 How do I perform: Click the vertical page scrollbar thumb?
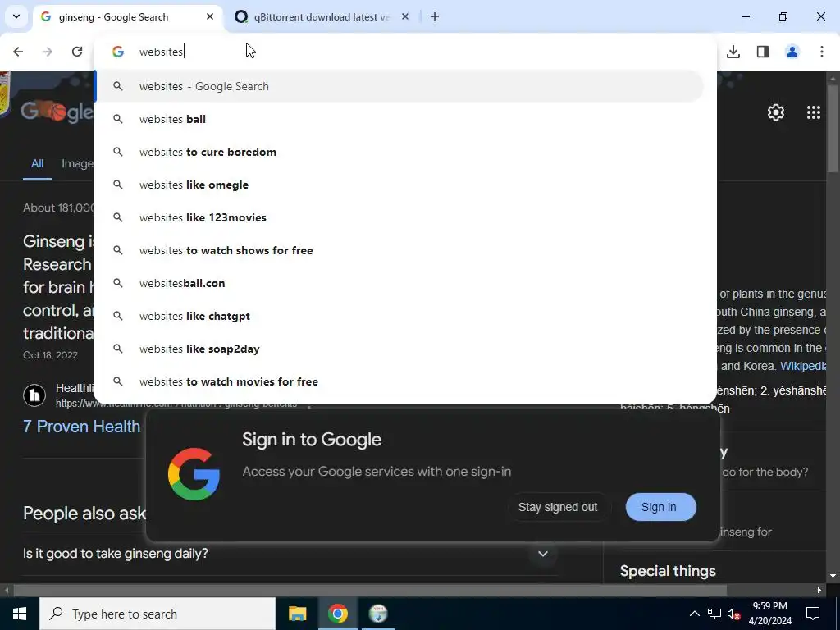[x=833, y=127]
